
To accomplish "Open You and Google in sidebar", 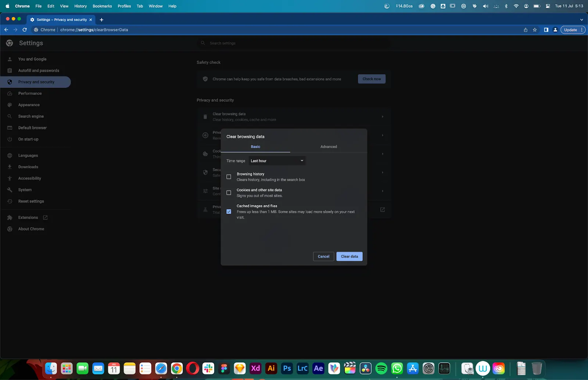I will (x=32, y=59).
